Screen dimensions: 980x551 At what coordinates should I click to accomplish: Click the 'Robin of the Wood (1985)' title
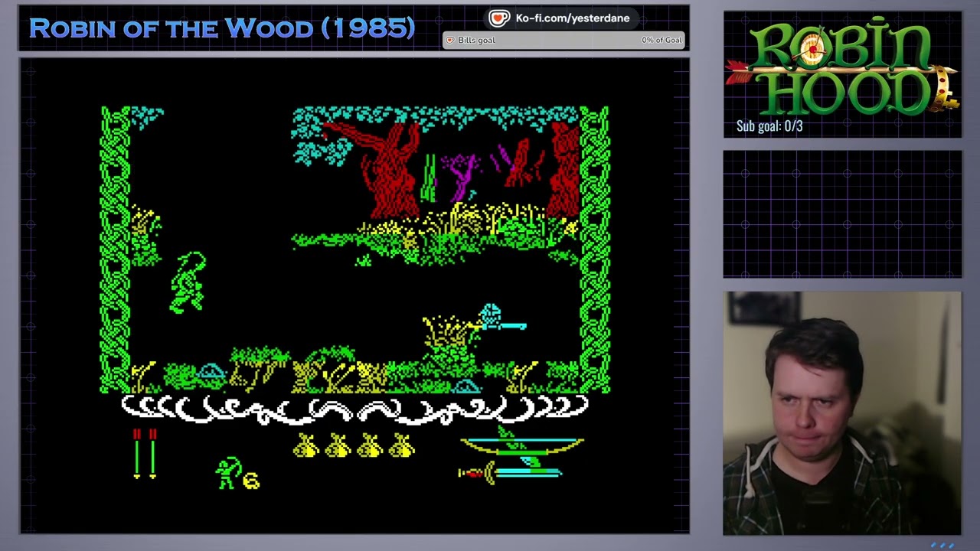222,28
